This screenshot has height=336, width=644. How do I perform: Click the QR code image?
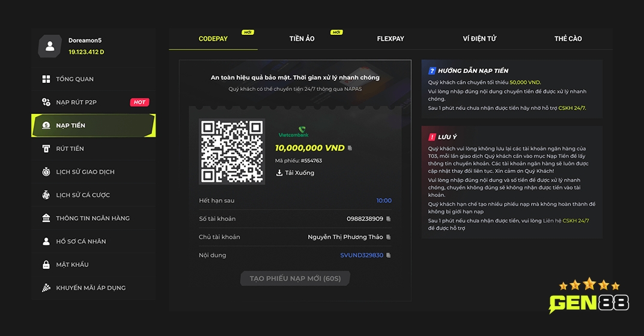click(x=232, y=151)
